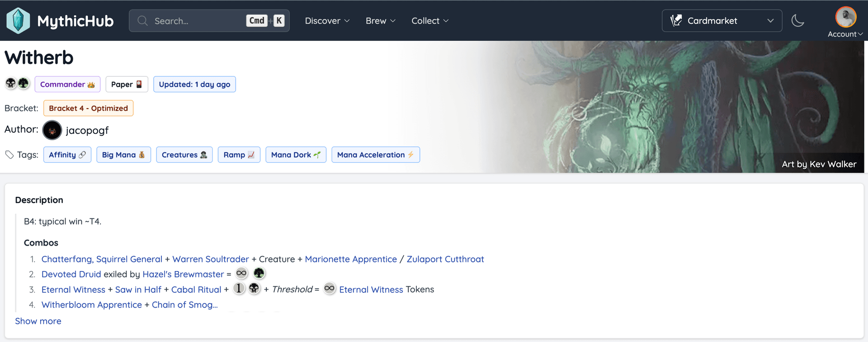Open the Brew menu
The height and width of the screenshot is (342, 868).
click(x=381, y=21)
